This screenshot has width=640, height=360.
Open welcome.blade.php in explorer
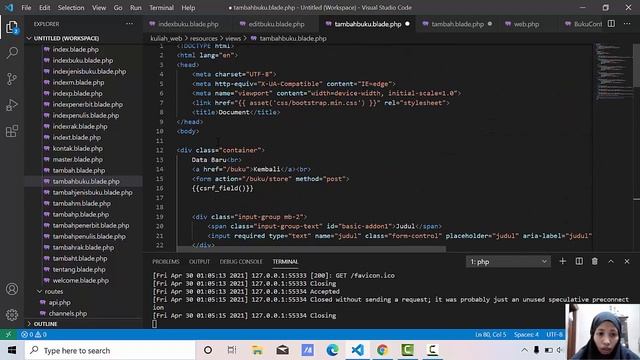80,280
